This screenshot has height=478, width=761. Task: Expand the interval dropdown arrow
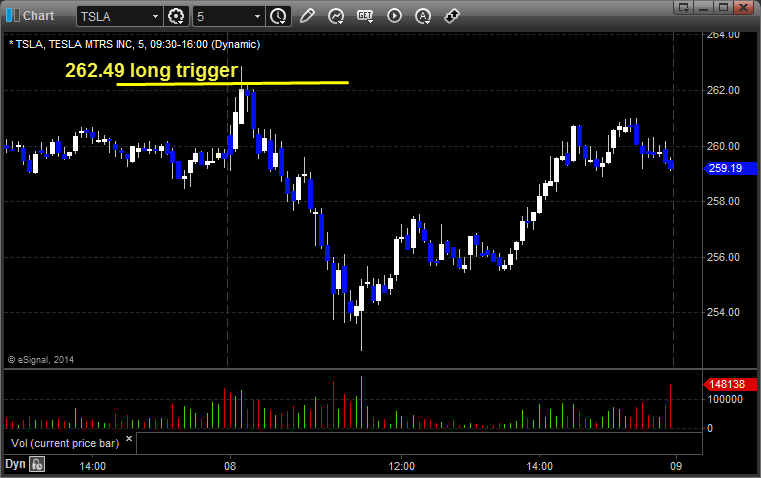258,16
